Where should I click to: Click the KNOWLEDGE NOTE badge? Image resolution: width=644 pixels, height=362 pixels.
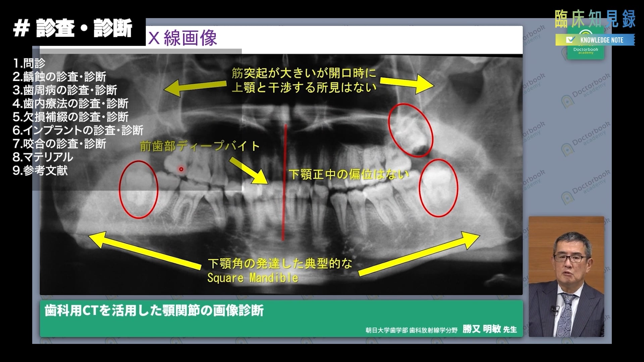coord(595,40)
